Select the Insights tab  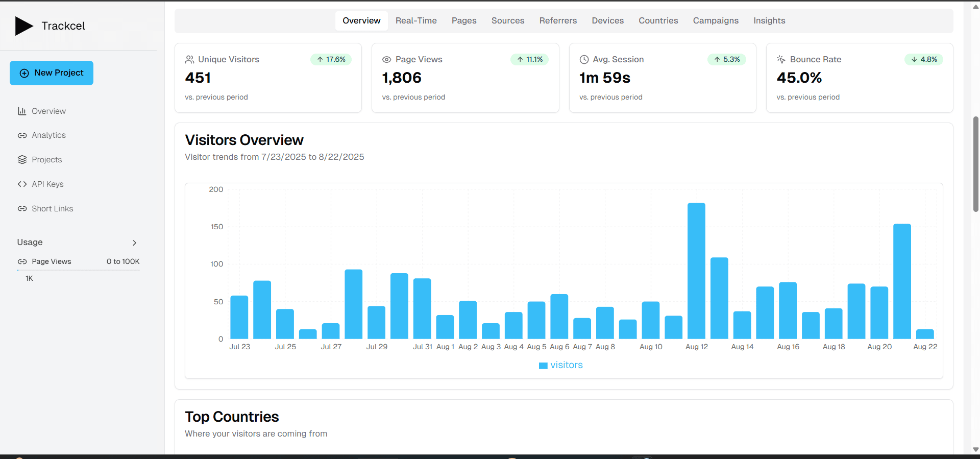pyautogui.click(x=769, y=21)
